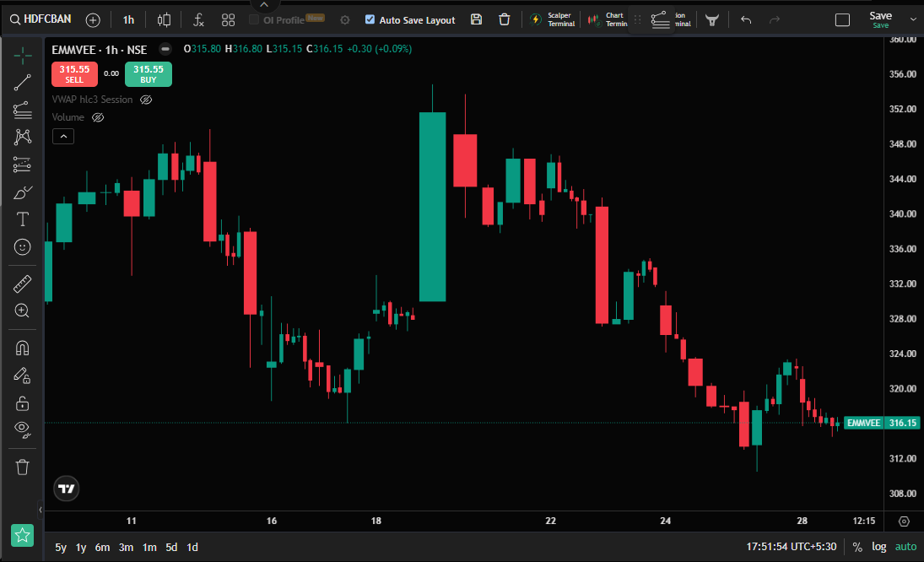Click the EMMVEE · 1h · NSE symbol title
This screenshot has width=924, height=562.
coord(99,50)
